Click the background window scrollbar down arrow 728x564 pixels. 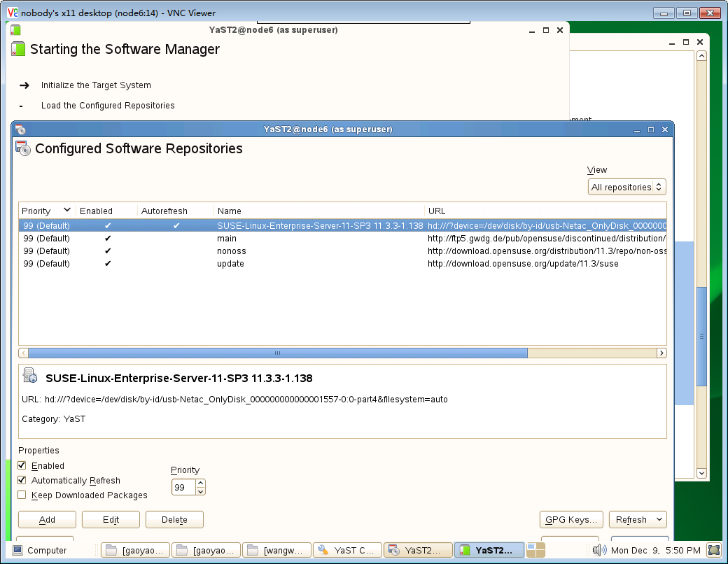click(x=701, y=473)
